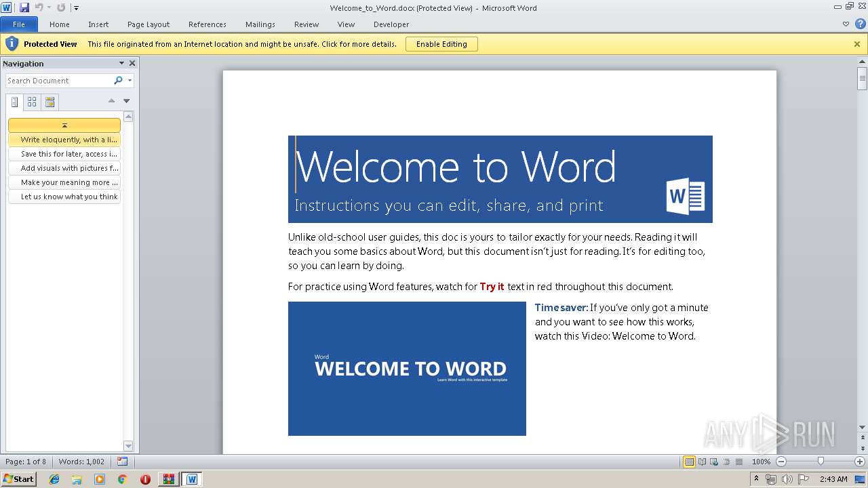Switch to Full Screen Reading view

click(702, 462)
